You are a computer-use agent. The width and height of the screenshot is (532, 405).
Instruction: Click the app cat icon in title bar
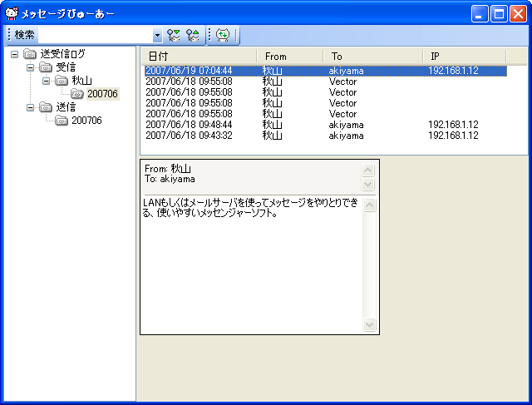11,13
